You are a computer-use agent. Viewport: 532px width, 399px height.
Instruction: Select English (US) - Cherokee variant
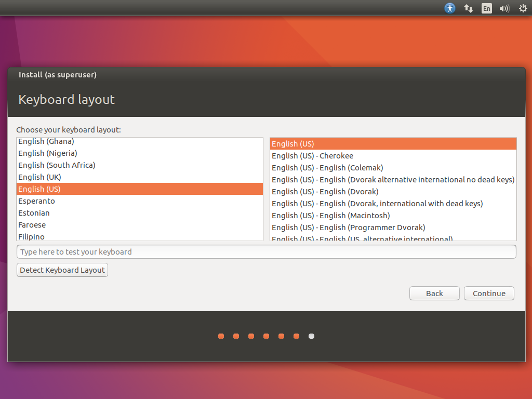tap(393, 156)
